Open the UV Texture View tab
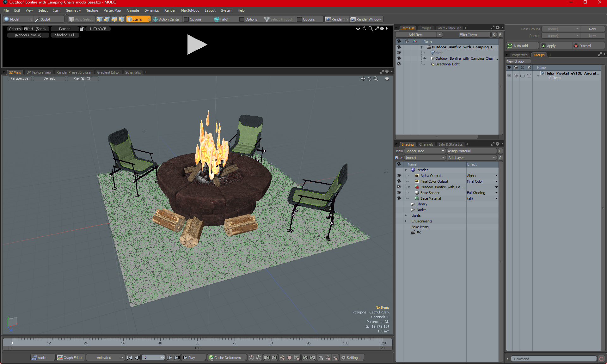This screenshot has height=364, width=607. [x=38, y=72]
